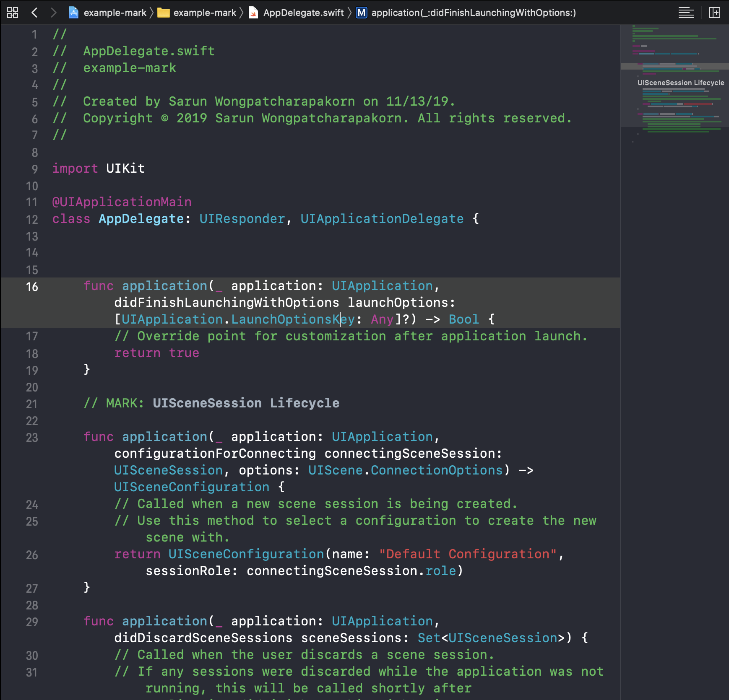Click the blue M method icon
The width and height of the screenshot is (729, 700).
pos(361,13)
